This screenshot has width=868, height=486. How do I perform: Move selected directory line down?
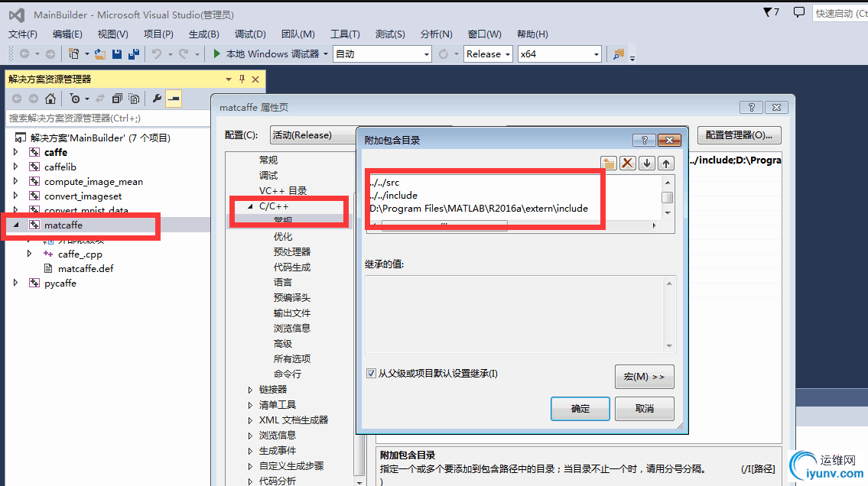coord(646,163)
